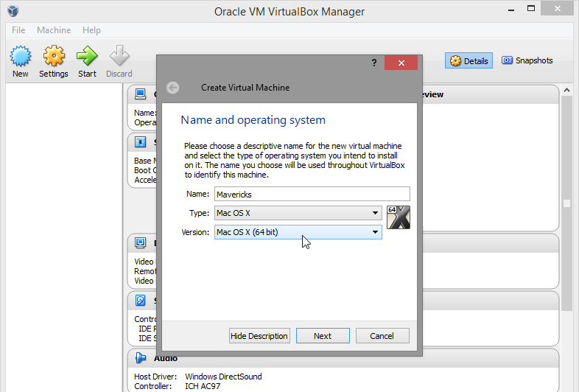579x392 pixels.
Task: Click the New virtual machine icon
Action: [x=21, y=56]
